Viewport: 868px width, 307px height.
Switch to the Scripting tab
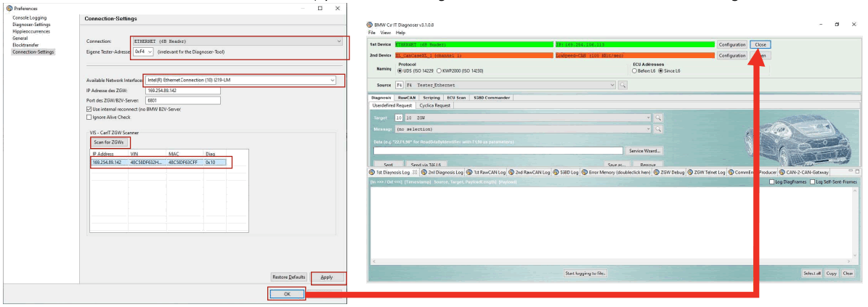point(431,97)
